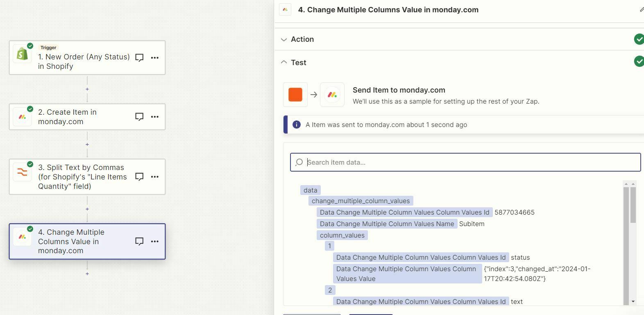The height and width of the screenshot is (315, 644).
Task: Click pencil rename icon in panel header
Action: [642, 9]
